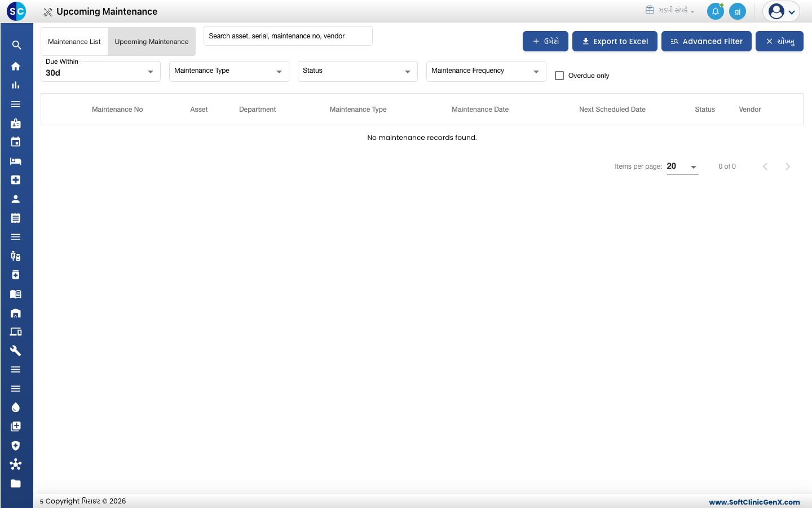812x508 pixels.
Task: Open the calendar appointments icon
Action: tap(16, 142)
